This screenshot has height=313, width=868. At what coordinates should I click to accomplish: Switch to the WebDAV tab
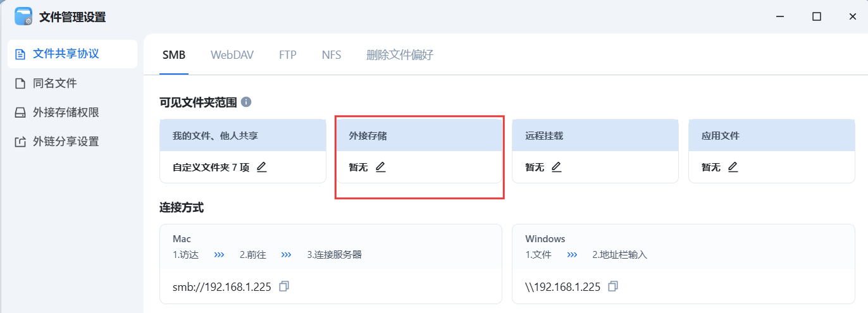click(x=232, y=55)
